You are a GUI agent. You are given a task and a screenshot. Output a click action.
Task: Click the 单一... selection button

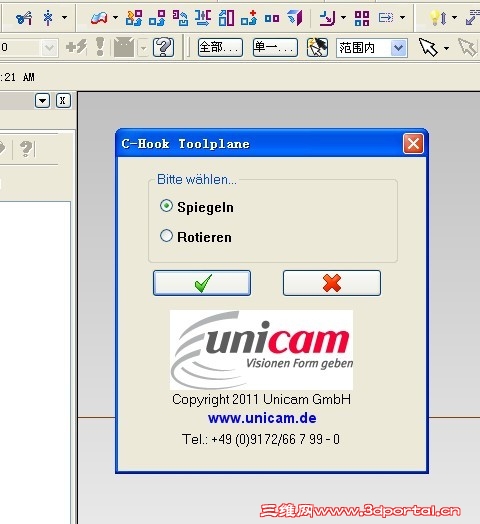pyautogui.click(x=275, y=47)
